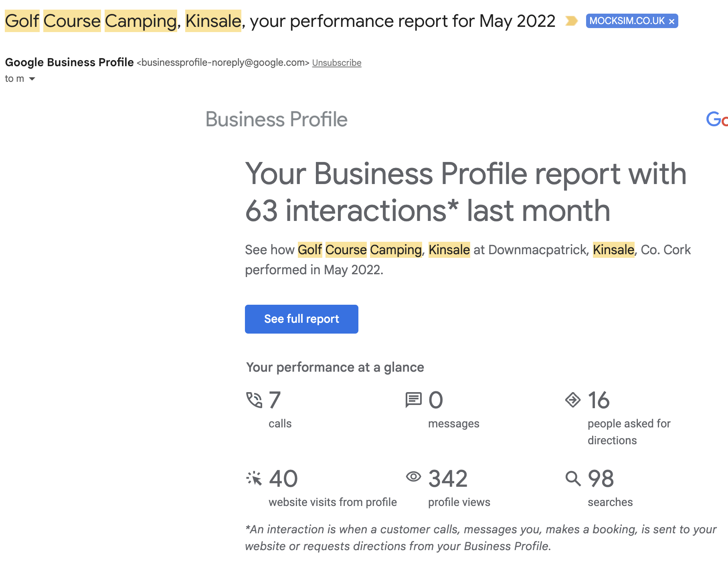Click the 'searches' label

610,502
